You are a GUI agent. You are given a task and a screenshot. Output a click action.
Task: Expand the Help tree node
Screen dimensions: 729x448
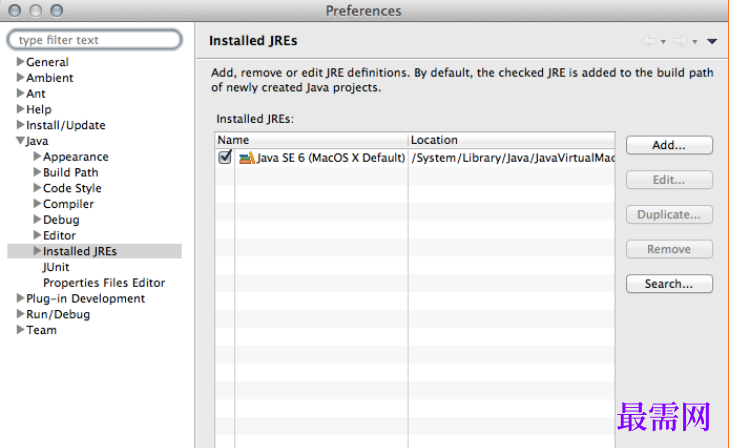click(x=20, y=109)
